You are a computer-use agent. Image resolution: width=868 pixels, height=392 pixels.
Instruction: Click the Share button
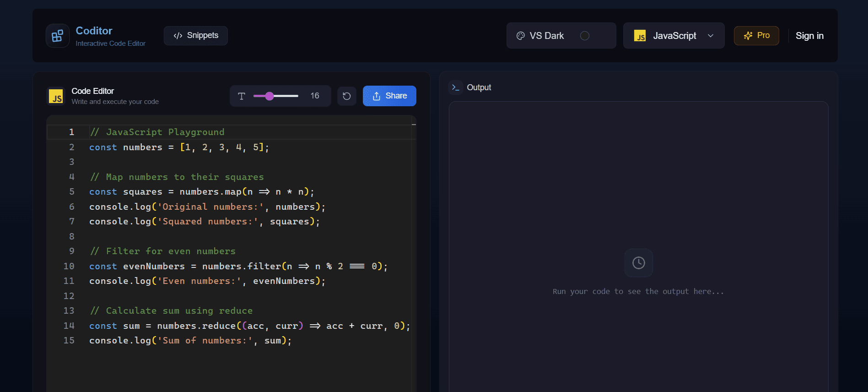(x=389, y=96)
